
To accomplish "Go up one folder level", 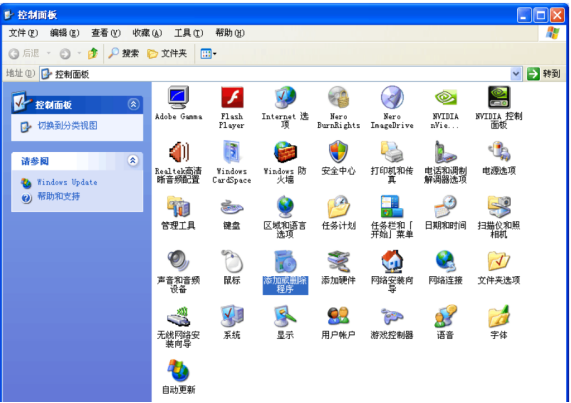I will 93,54.
